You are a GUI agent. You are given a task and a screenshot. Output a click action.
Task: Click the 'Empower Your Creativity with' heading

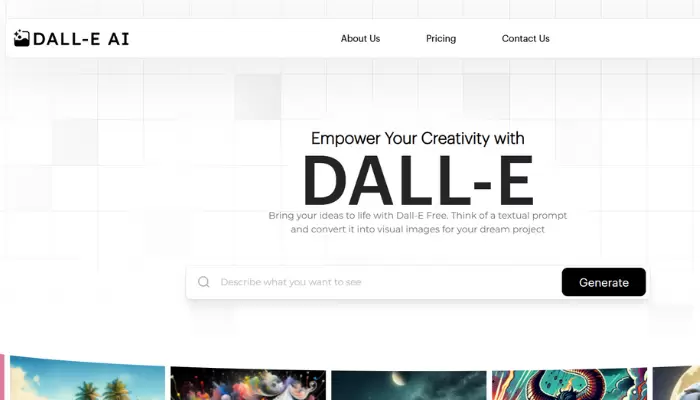417,138
